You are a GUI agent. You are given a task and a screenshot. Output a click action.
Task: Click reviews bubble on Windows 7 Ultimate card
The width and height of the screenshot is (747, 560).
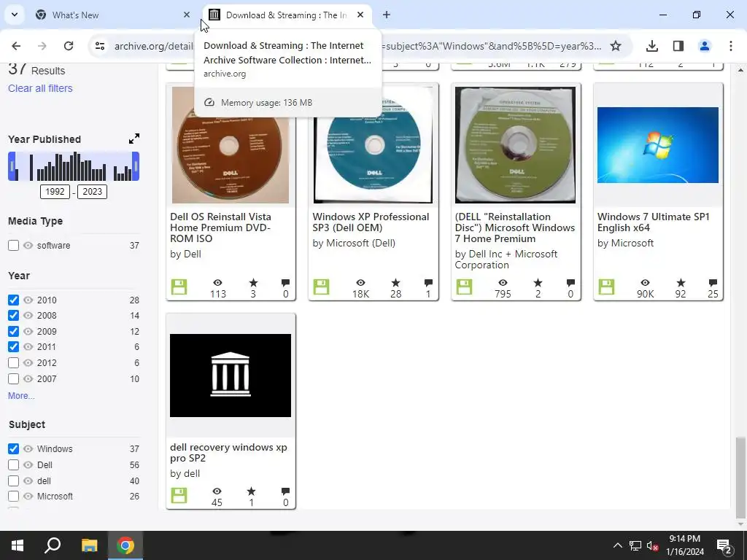click(x=713, y=283)
